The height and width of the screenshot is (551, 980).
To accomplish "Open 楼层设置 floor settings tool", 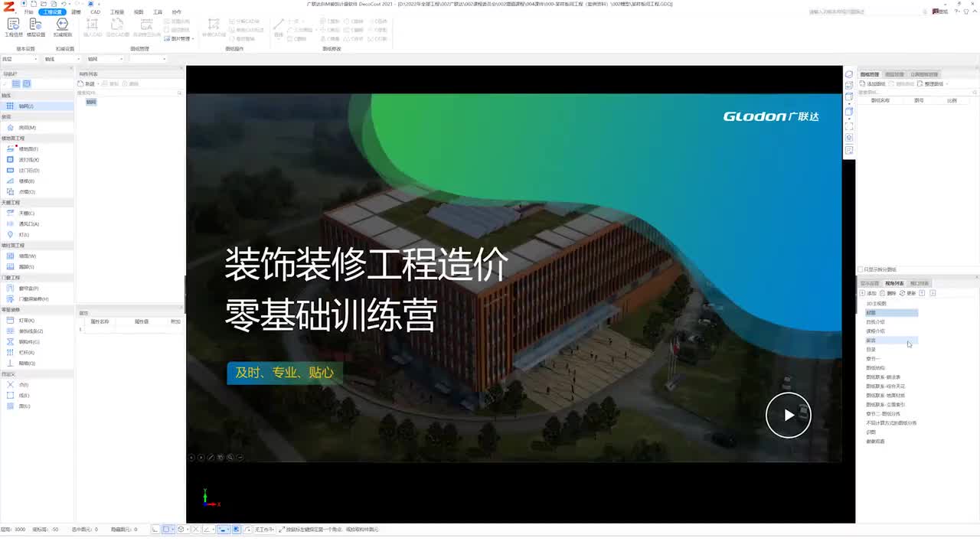I will (36, 28).
